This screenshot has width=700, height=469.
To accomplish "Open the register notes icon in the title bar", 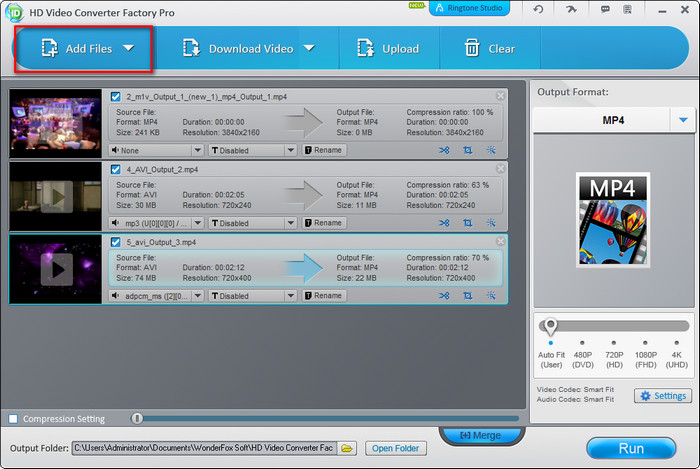I will coord(628,9).
